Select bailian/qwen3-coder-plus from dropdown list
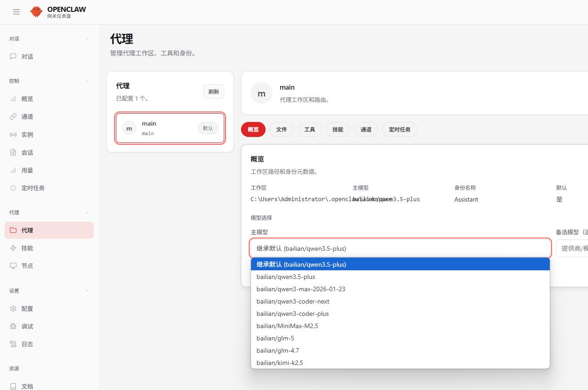 pos(292,314)
